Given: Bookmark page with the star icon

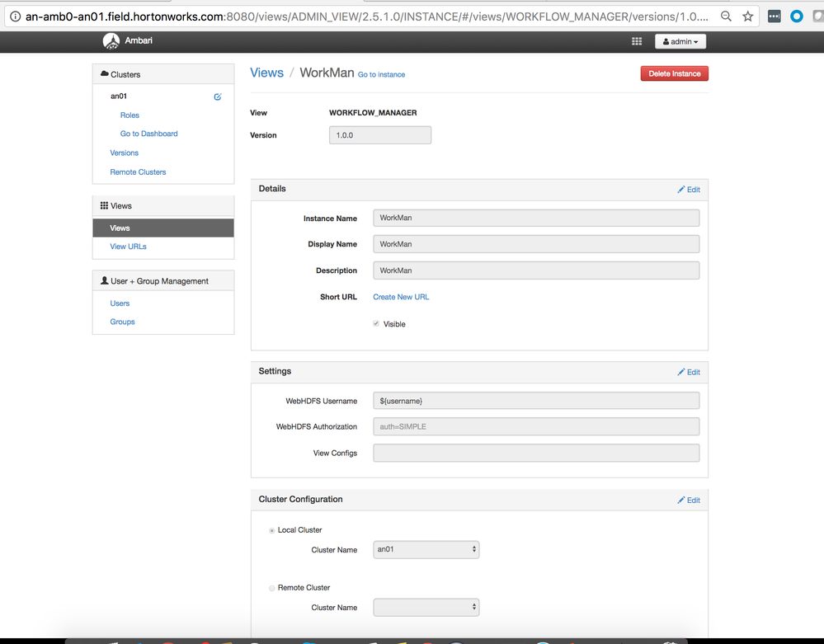Looking at the screenshot, I should pyautogui.click(x=748, y=16).
